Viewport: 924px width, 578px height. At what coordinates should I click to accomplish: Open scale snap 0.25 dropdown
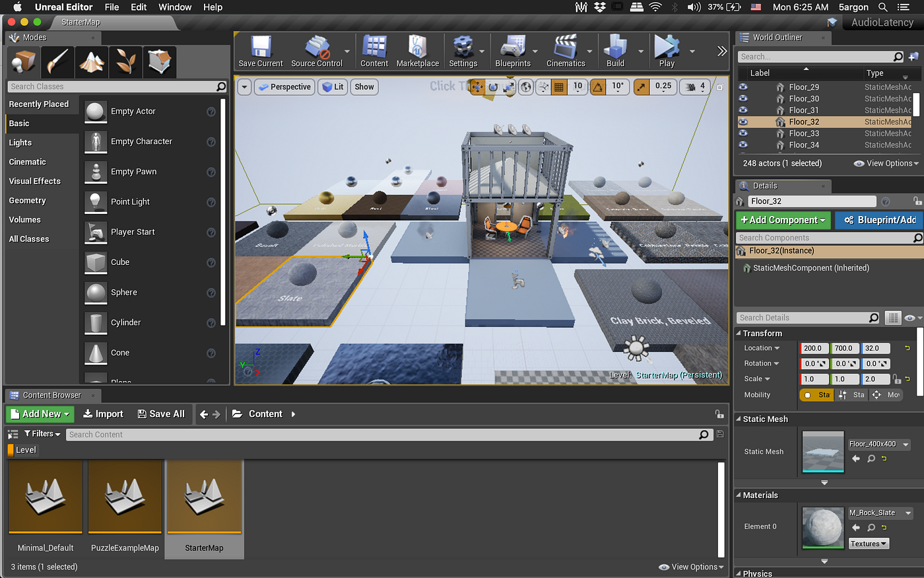[x=663, y=87]
